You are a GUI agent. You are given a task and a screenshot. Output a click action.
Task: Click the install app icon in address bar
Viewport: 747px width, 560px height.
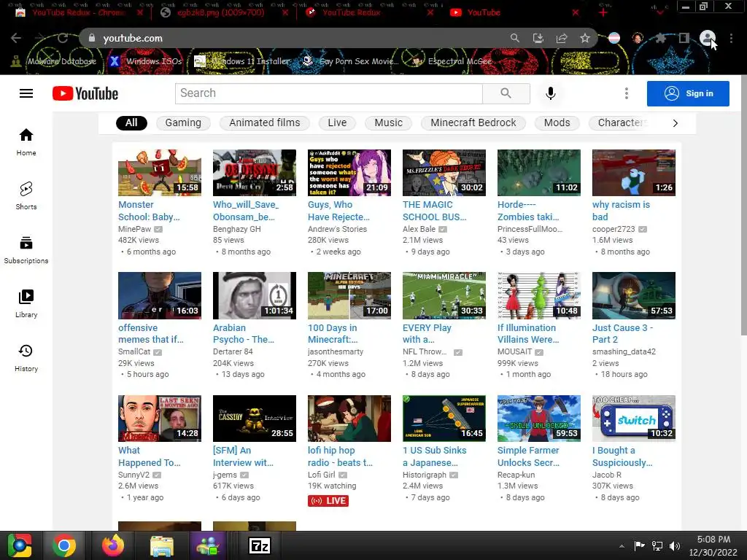(x=538, y=38)
